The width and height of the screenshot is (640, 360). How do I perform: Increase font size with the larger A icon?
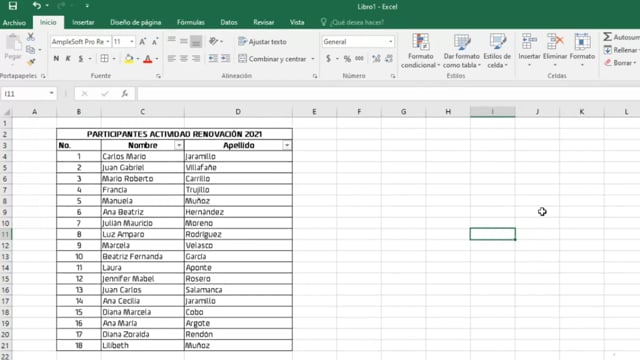(x=142, y=42)
